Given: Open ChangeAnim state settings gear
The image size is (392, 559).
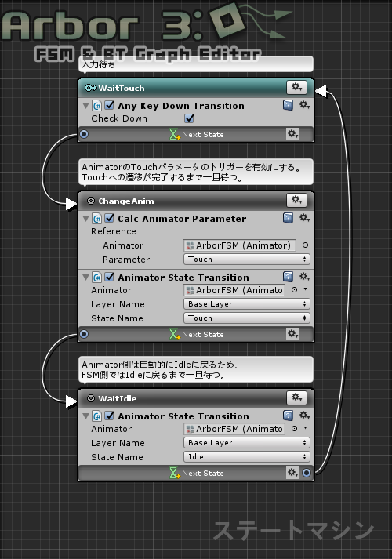Looking at the screenshot, I should click(x=296, y=200).
